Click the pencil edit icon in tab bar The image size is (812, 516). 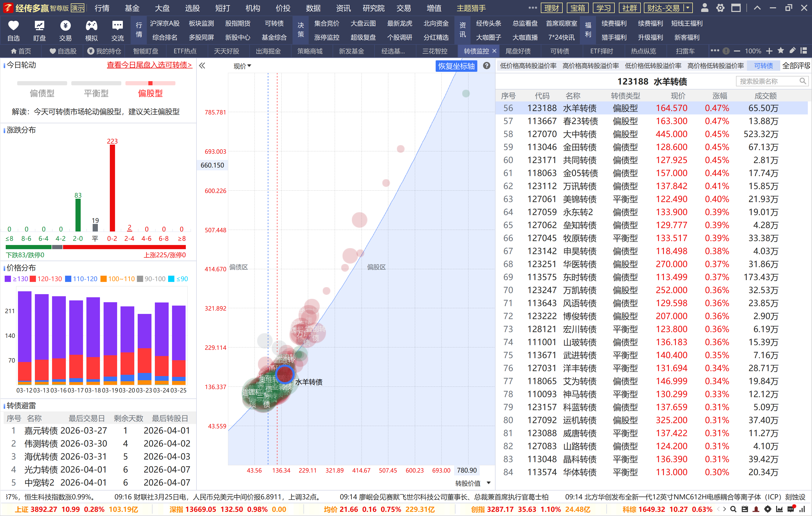point(792,51)
